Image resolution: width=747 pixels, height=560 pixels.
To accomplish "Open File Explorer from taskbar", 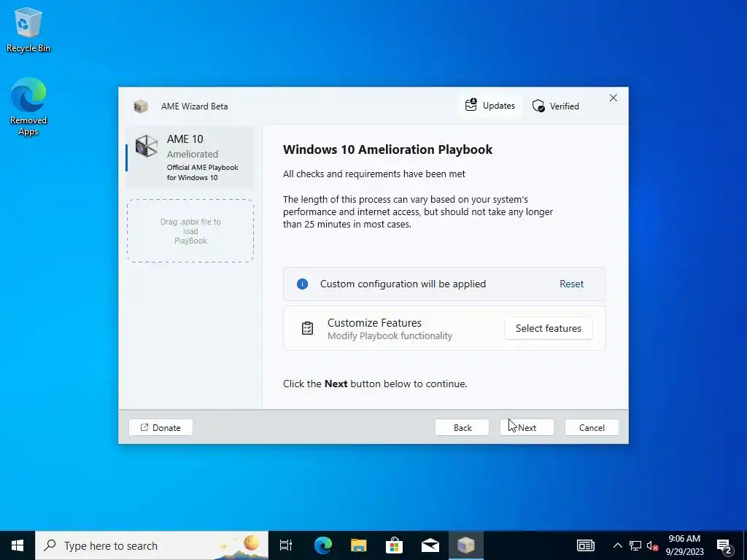I will 359,545.
